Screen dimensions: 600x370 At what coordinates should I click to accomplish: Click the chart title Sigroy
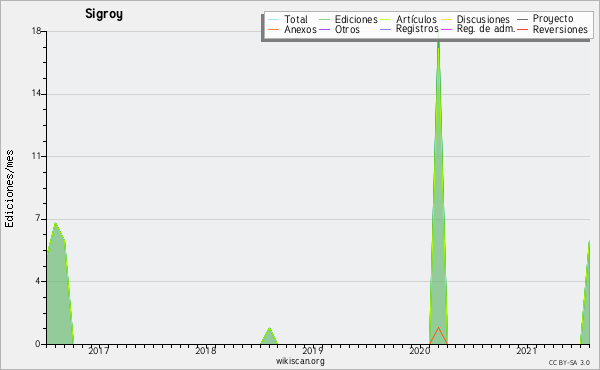coord(104,14)
